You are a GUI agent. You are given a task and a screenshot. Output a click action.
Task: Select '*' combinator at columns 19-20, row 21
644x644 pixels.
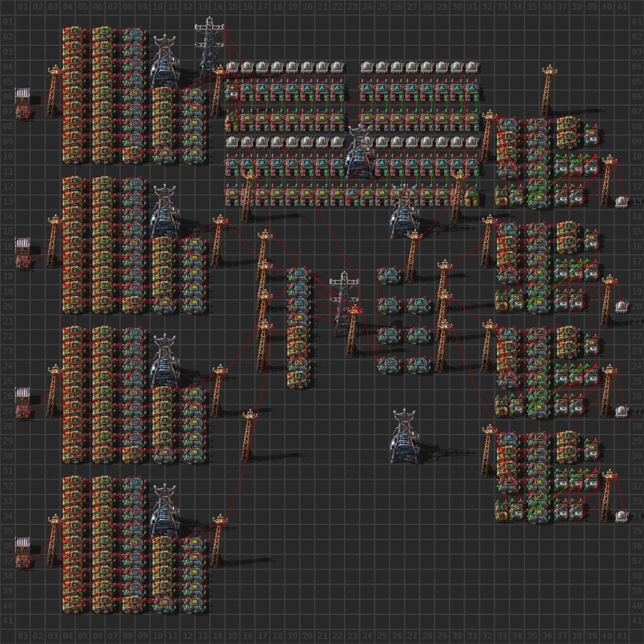point(299,318)
